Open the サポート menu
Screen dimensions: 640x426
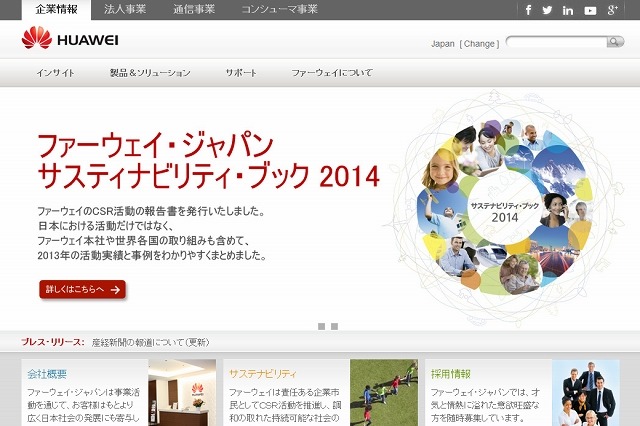[x=241, y=73]
